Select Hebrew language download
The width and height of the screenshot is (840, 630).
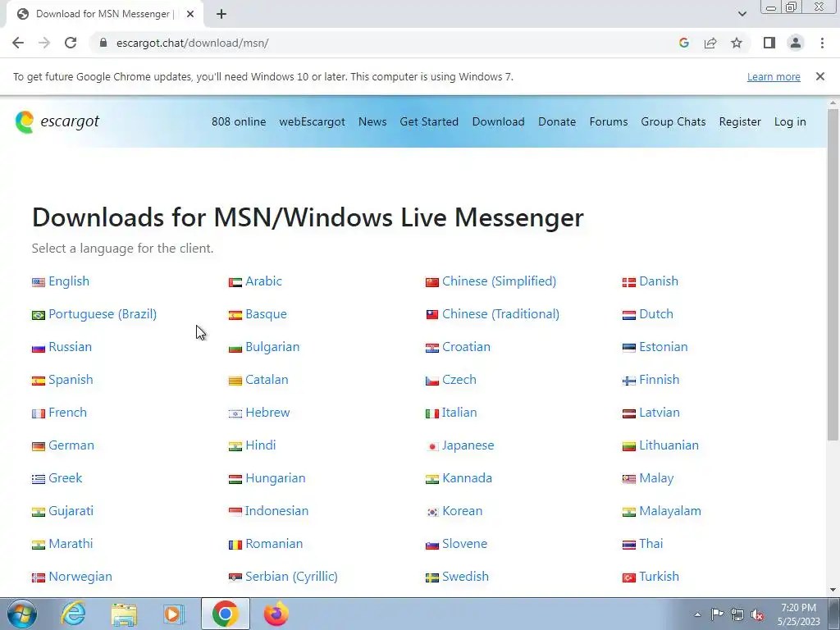pyautogui.click(x=267, y=413)
